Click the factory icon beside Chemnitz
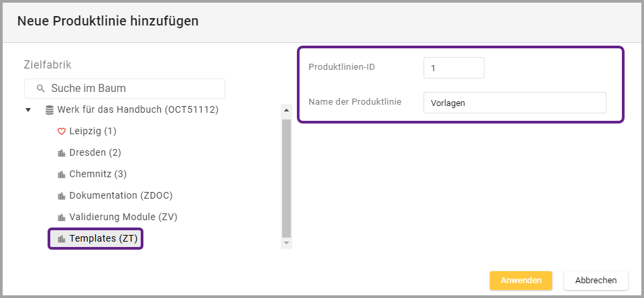This screenshot has width=644, height=298. point(62,175)
